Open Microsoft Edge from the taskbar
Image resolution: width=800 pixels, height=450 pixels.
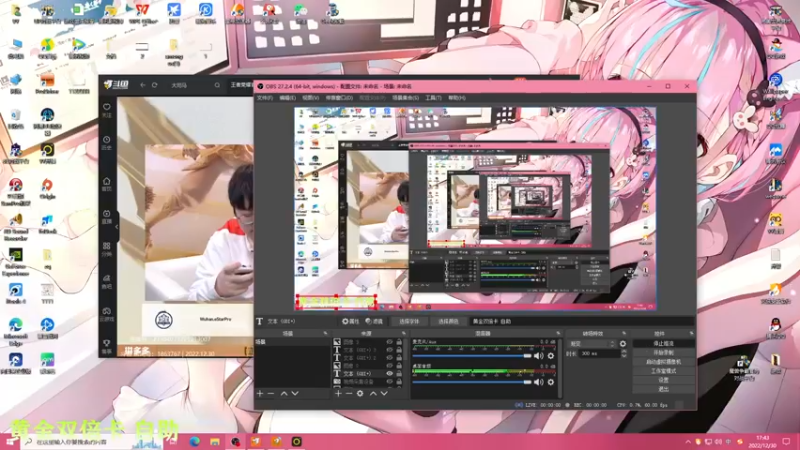tap(195, 441)
